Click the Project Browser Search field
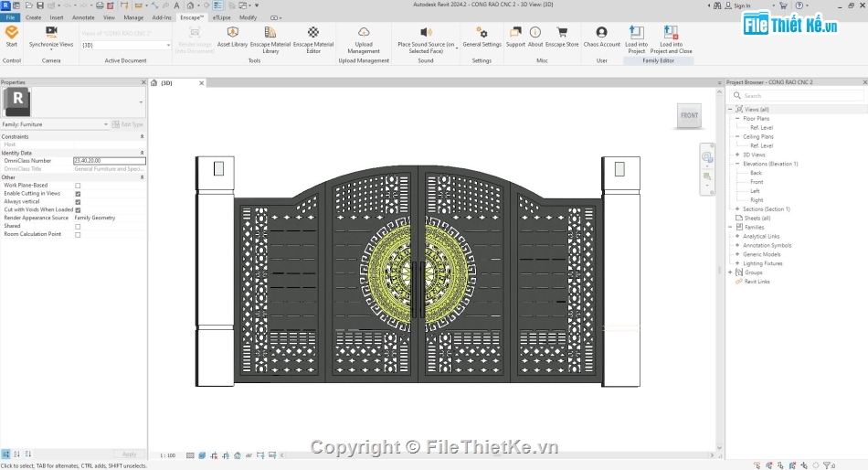This screenshot has height=470, width=868. tap(797, 95)
